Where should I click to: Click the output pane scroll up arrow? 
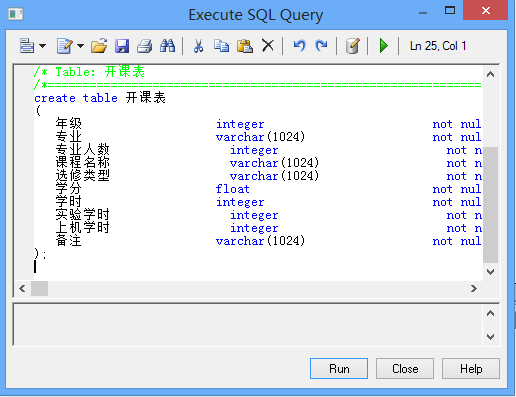[x=490, y=313]
